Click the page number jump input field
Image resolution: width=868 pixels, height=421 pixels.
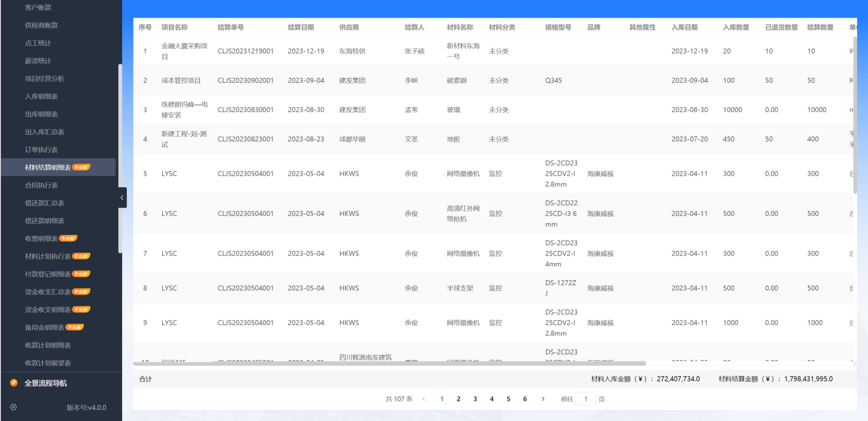(x=585, y=399)
